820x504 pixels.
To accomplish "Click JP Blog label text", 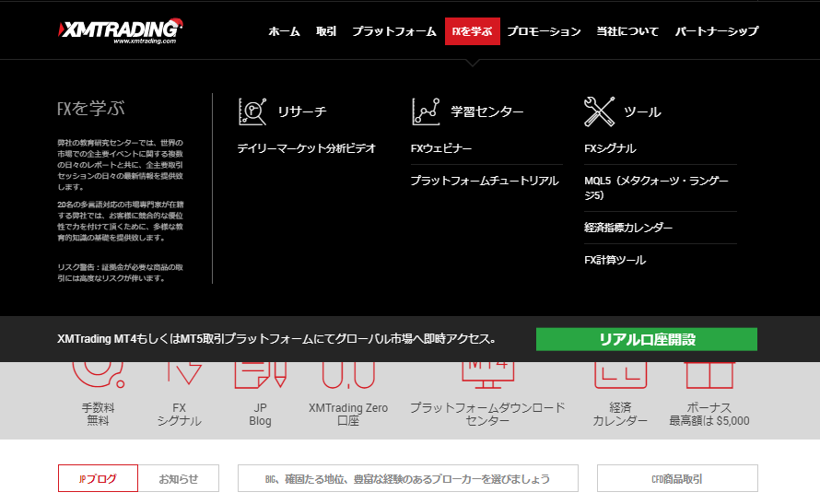I will tap(261, 414).
